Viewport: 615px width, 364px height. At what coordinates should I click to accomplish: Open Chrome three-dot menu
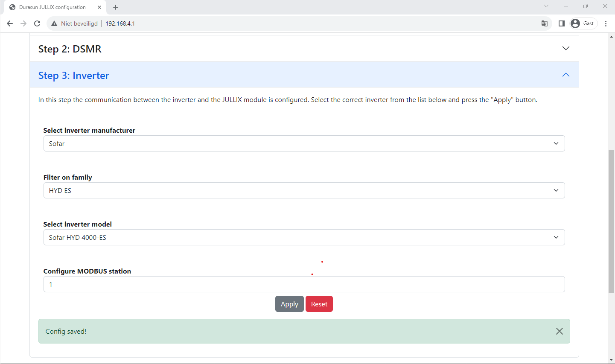tap(606, 23)
